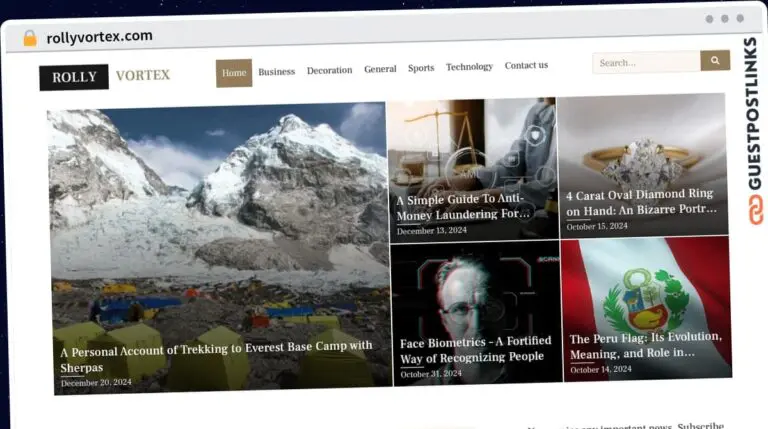
Task: Select the General menu item
Action: [x=380, y=70]
